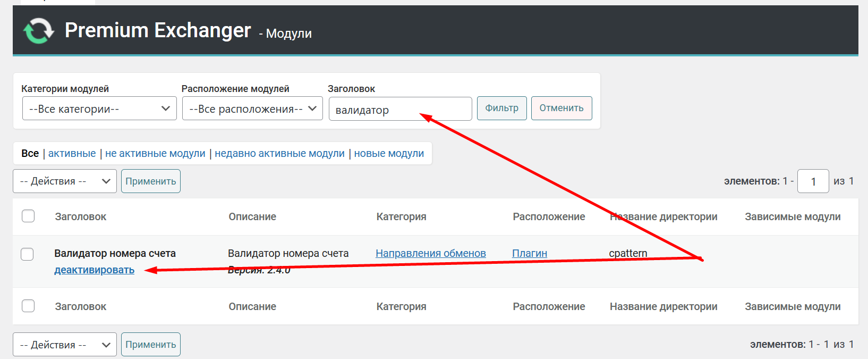Check the Валидатор номера счета row checkbox
This screenshot has width=868, height=359.
pyautogui.click(x=27, y=254)
